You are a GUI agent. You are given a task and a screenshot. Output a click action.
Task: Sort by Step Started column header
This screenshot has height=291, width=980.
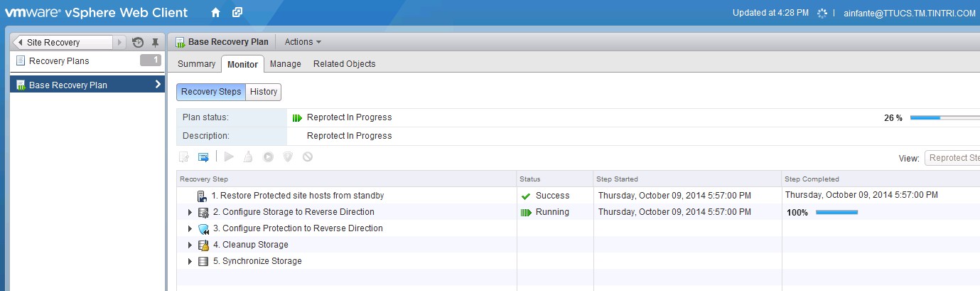[688, 179]
